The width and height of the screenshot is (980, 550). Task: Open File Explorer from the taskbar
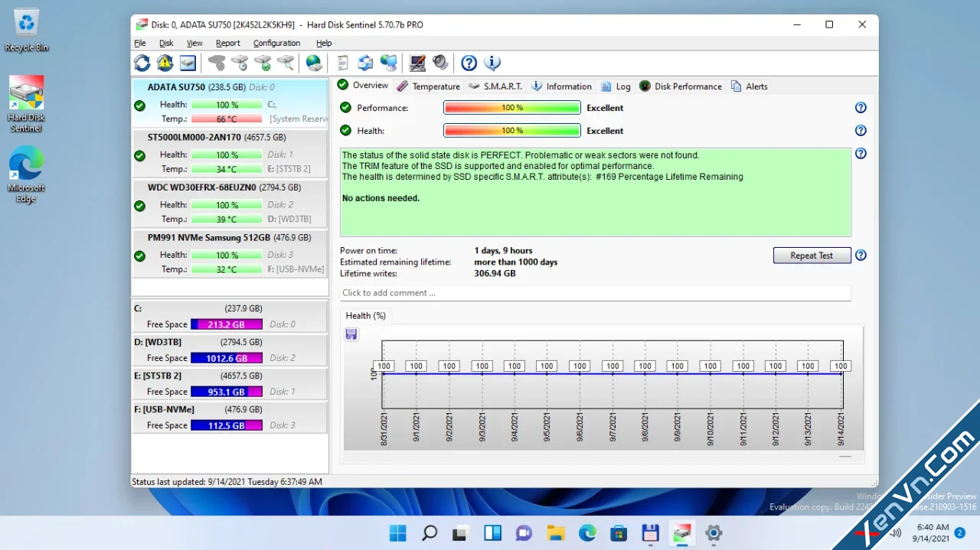555,533
